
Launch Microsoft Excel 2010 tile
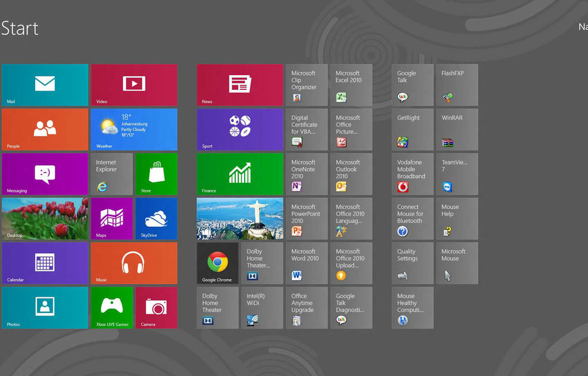[351, 85]
